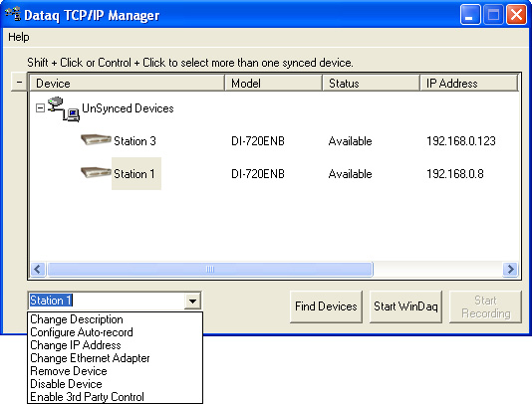Choose Change Description from the dropdown list

coord(115,319)
